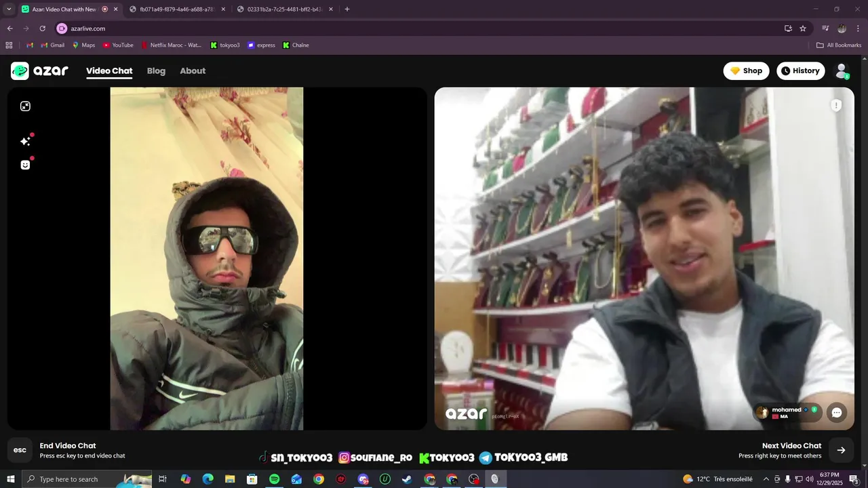
Task: View chat History
Action: click(x=800, y=70)
